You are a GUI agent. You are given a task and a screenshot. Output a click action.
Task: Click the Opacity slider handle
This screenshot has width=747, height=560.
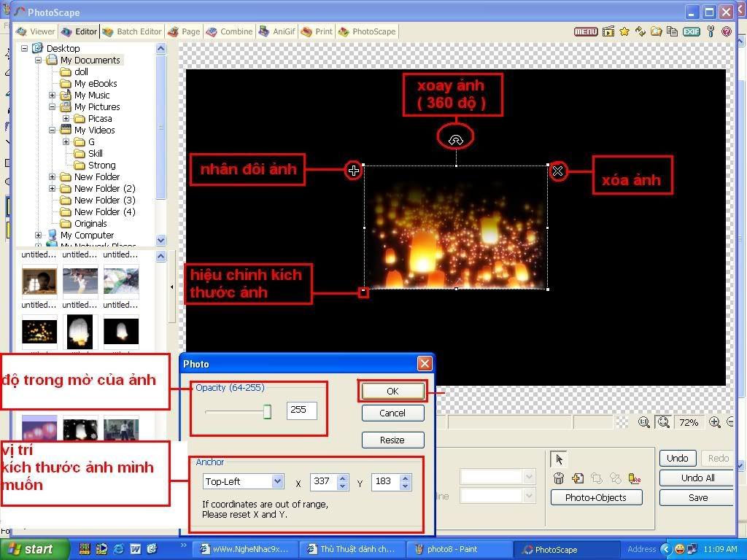pos(267,412)
